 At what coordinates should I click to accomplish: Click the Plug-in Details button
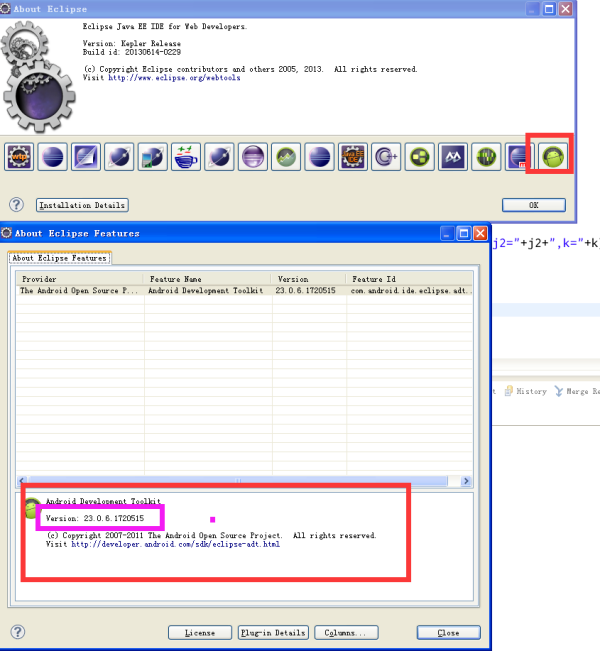[x=273, y=633]
